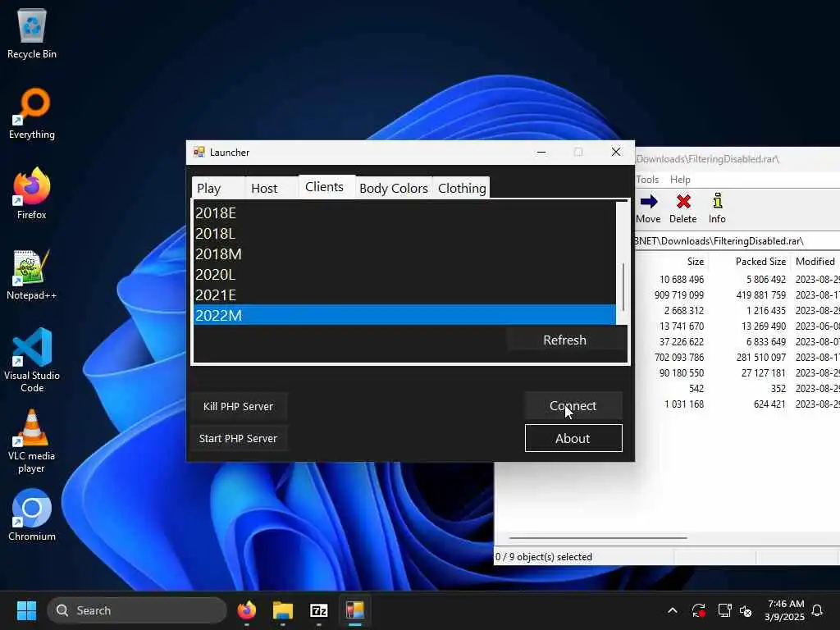Open the clock showing 7:46 AM
840x630 pixels.
tap(785, 610)
